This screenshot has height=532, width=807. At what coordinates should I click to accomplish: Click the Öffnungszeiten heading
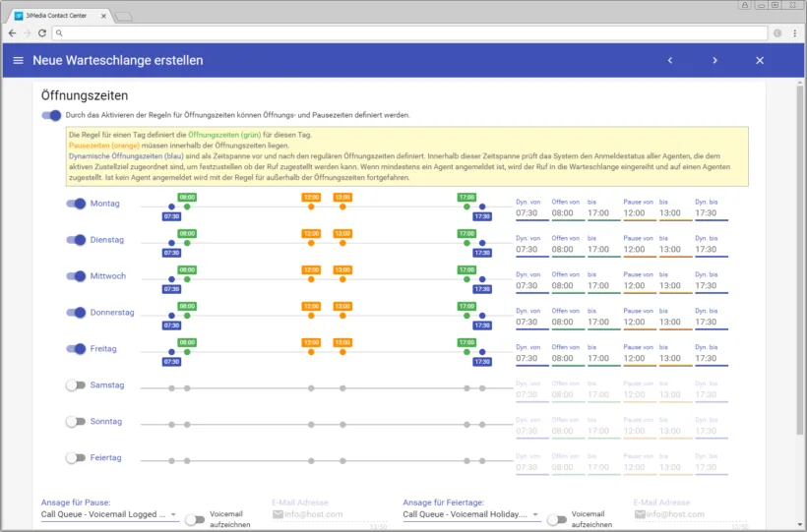point(85,95)
